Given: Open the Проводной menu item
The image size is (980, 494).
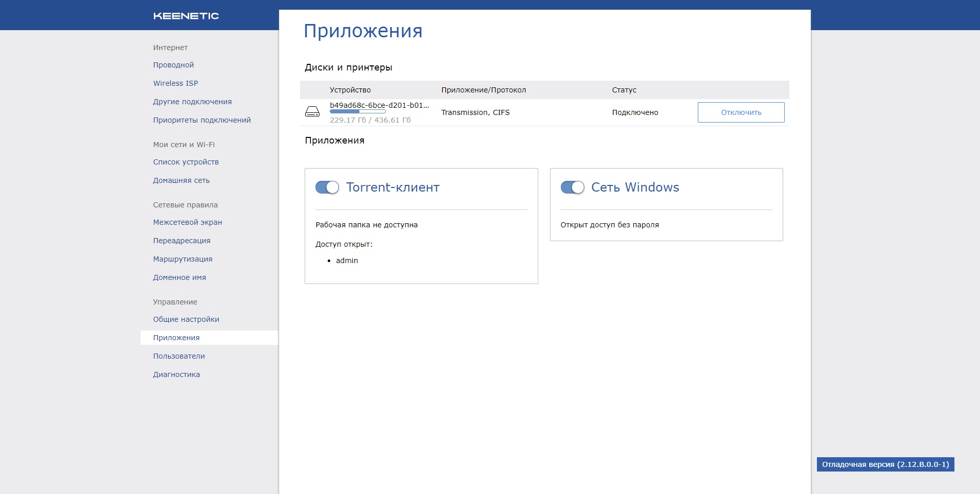Looking at the screenshot, I should pyautogui.click(x=173, y=65).
